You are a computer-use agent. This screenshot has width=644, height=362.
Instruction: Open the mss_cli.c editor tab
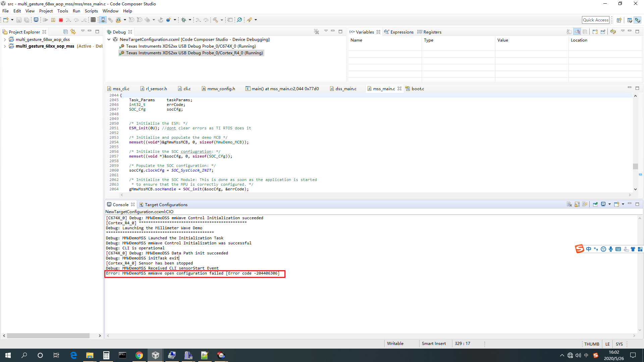coord(118,88)
